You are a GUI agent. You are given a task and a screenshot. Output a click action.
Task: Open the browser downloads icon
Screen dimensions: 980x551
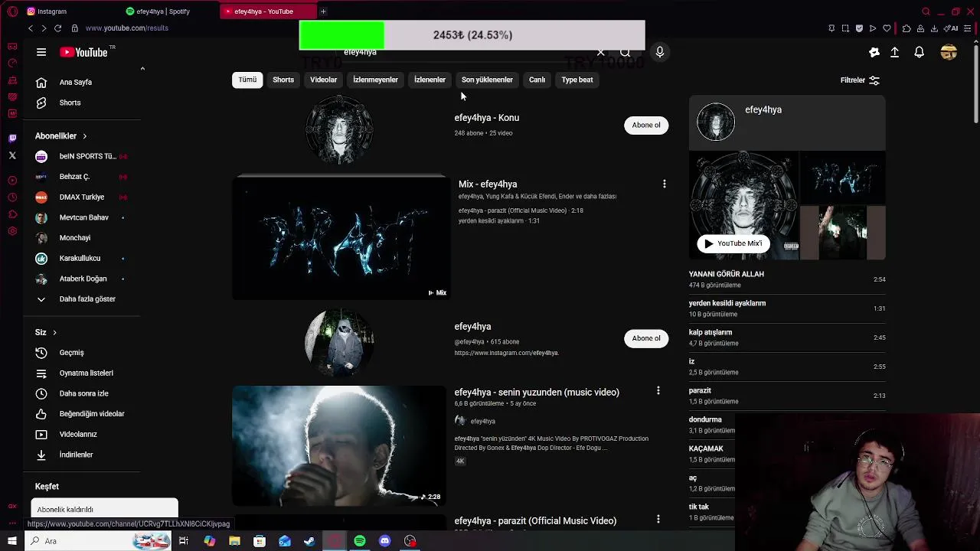pyautogui.click(x=934, y=28)
